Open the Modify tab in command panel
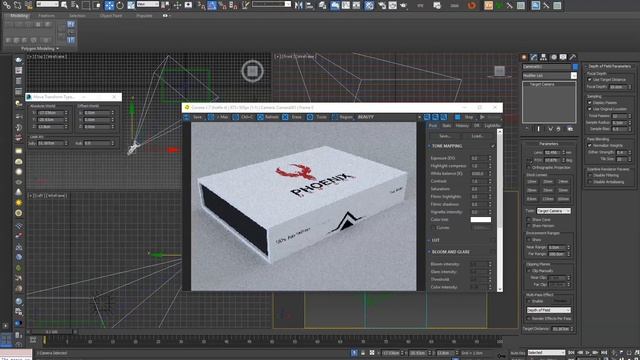Screen dimensions: 640x360 [533, 57]
